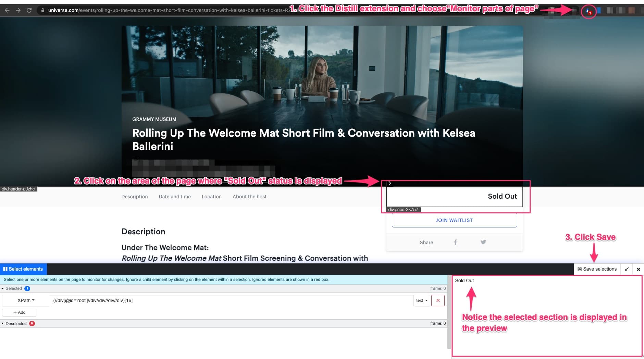Click the Save selections button
The image size is (644, 359).
[597, 269]
